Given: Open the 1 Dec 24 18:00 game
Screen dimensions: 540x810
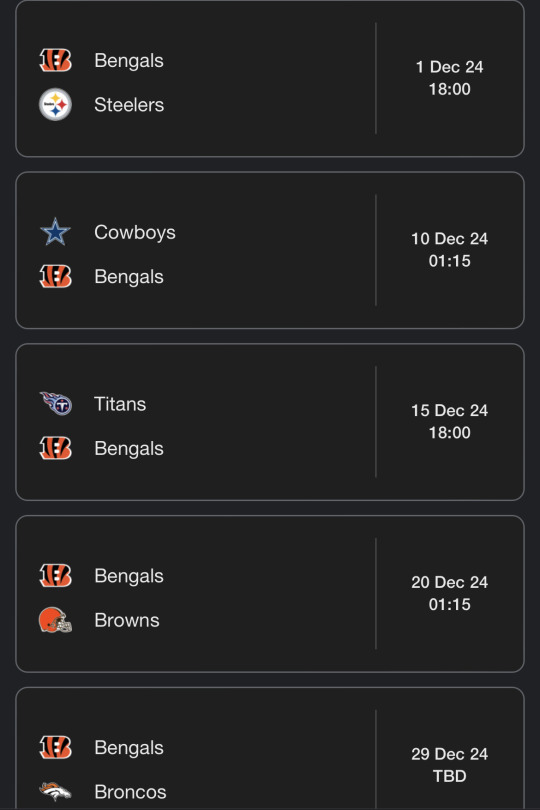Looking at the screenshot, I should pyautogui.click(x=270, y=79).
